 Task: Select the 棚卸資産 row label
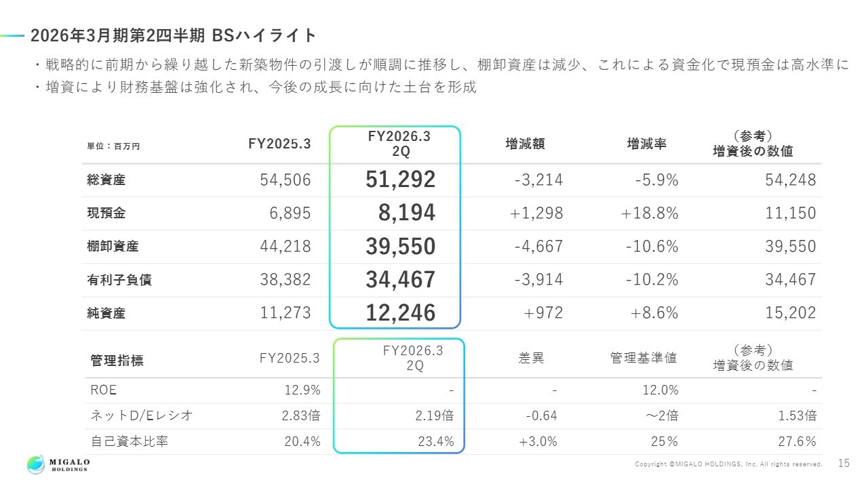113,247
